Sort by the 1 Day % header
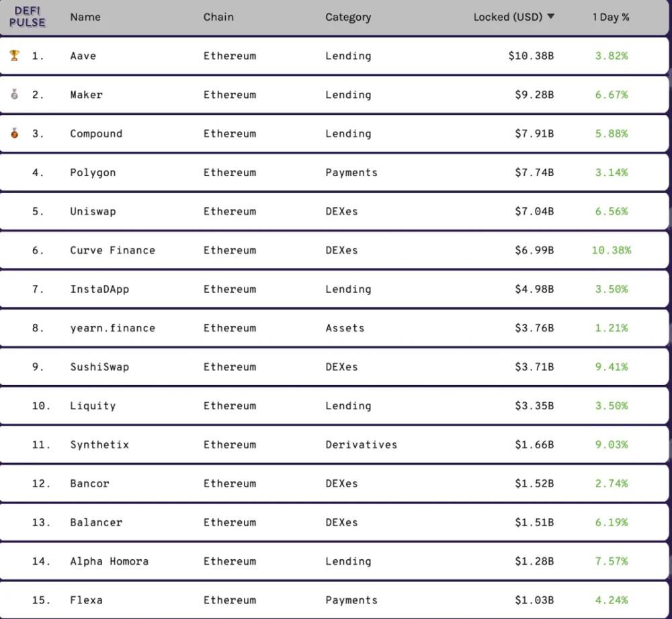This screenshot has width=672, height=619. coord(610,17)
